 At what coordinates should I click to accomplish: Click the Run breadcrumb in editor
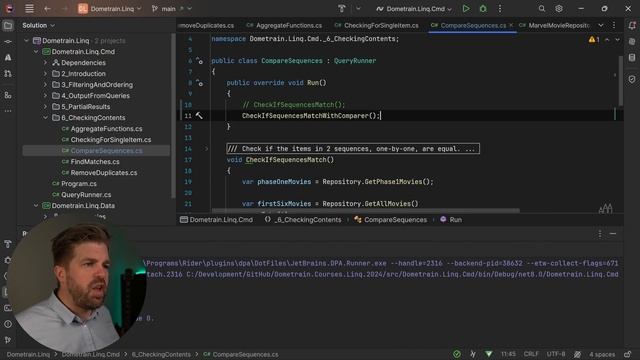pos(451,220)
